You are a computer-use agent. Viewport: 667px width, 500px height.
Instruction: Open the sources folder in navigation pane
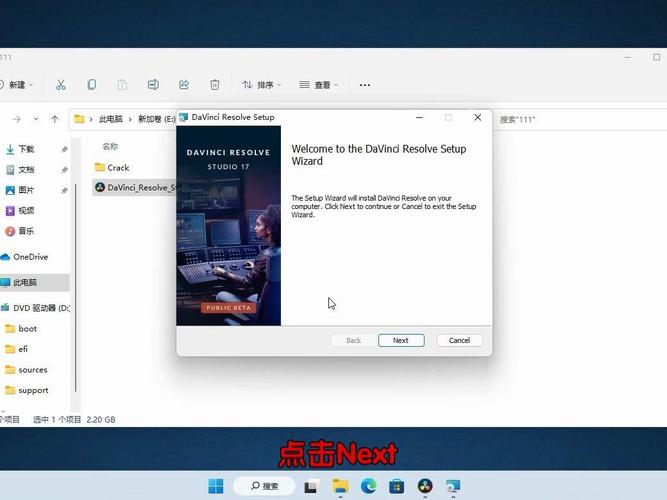point(26,370)
